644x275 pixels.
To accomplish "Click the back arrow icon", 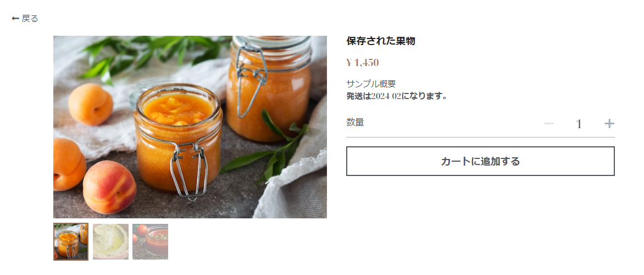I will [x=15, y=19].
